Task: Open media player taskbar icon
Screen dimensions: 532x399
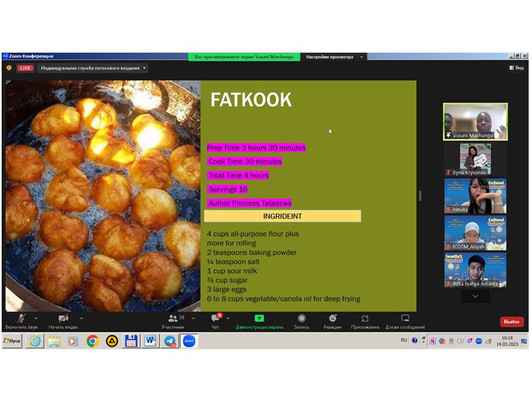Action: pyautogui.click(x=73, y=341)
